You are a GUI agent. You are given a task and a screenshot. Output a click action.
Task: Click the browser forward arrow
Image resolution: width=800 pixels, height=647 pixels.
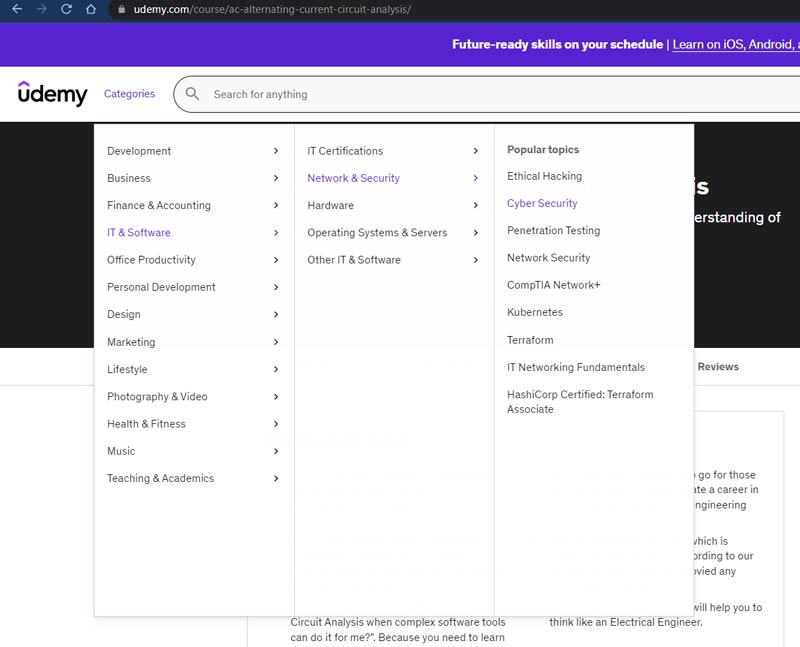click(x=42, y=9)
